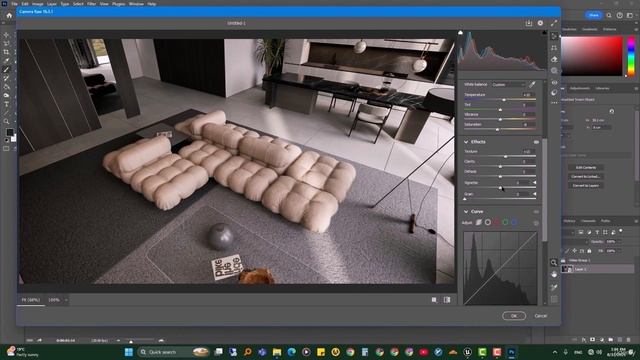Select the Camera Raw Zoom tool icon
The height and width of the screenshot is (360, 640).
pos(554,262)
